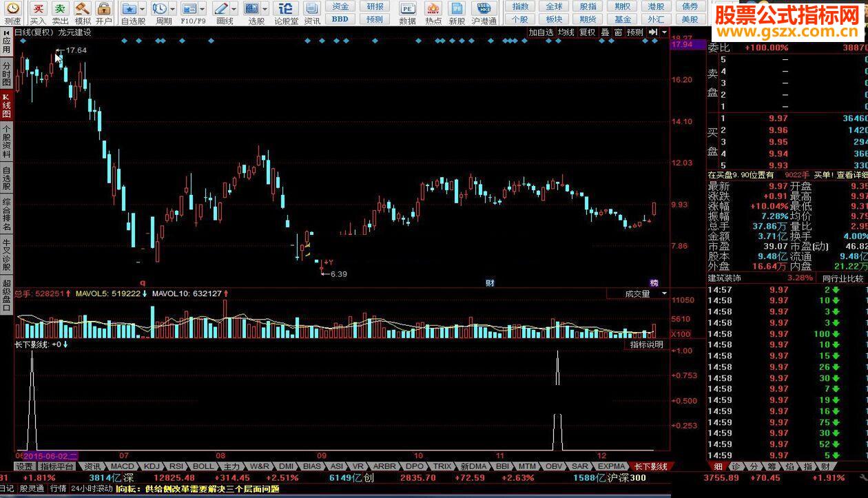The image size is (868, 498).
Task: Click the 指标说明 indicator description button
Action: [646, 344]
